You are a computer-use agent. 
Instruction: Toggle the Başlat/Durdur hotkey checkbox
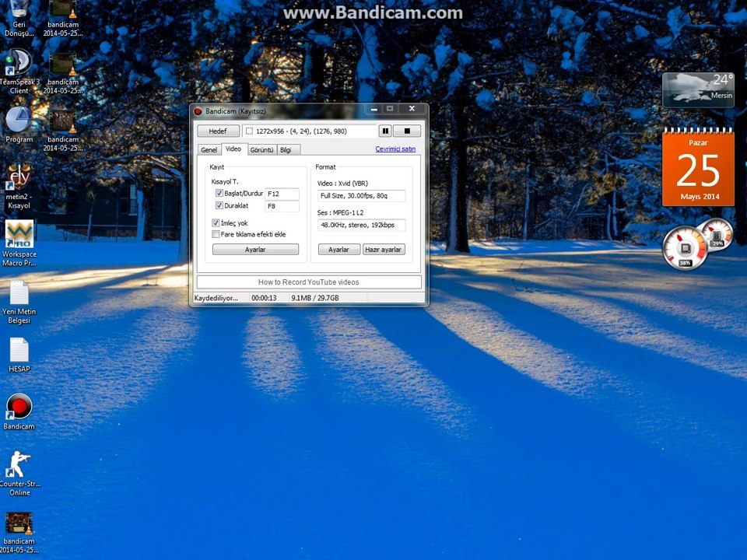[219, 194]
